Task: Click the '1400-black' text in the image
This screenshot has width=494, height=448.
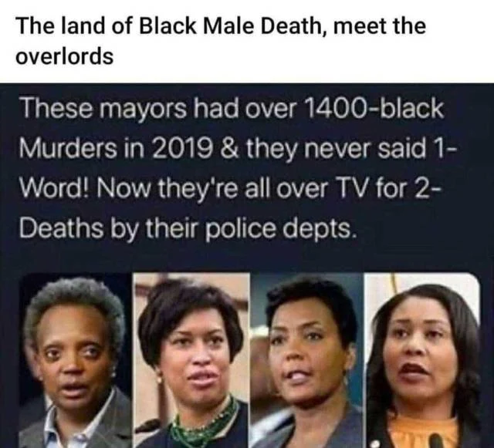Action: (x=374, y=108)
